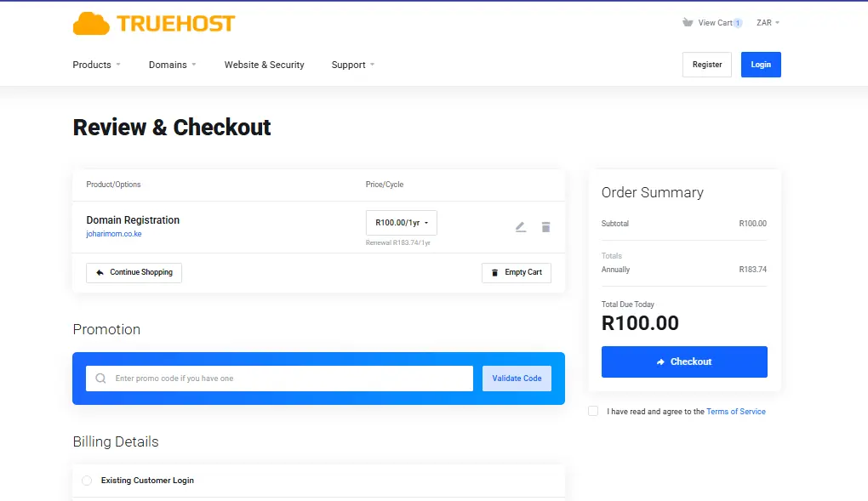Open the ZAR currency dropdown

click(767, 23)
